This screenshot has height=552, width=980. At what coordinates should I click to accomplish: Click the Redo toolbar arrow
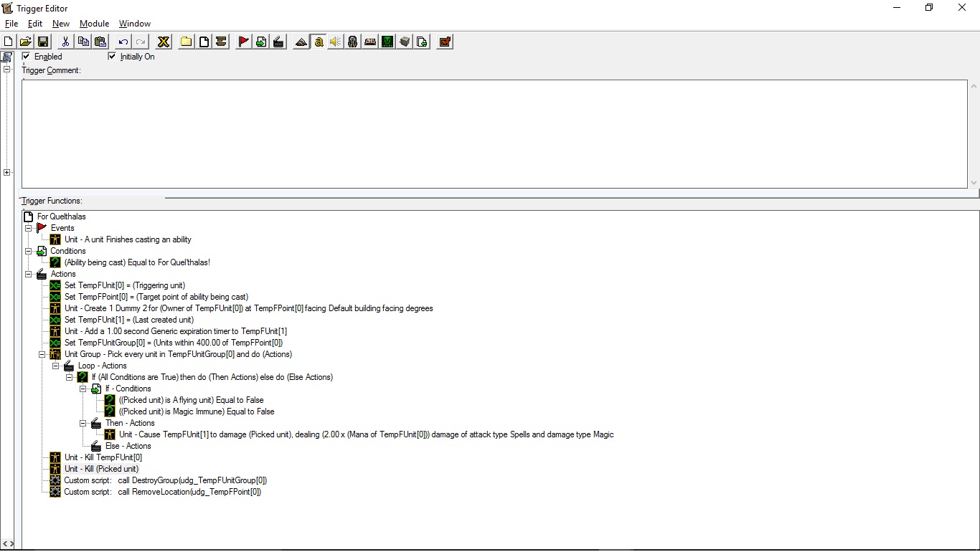[x=141, y=42]
